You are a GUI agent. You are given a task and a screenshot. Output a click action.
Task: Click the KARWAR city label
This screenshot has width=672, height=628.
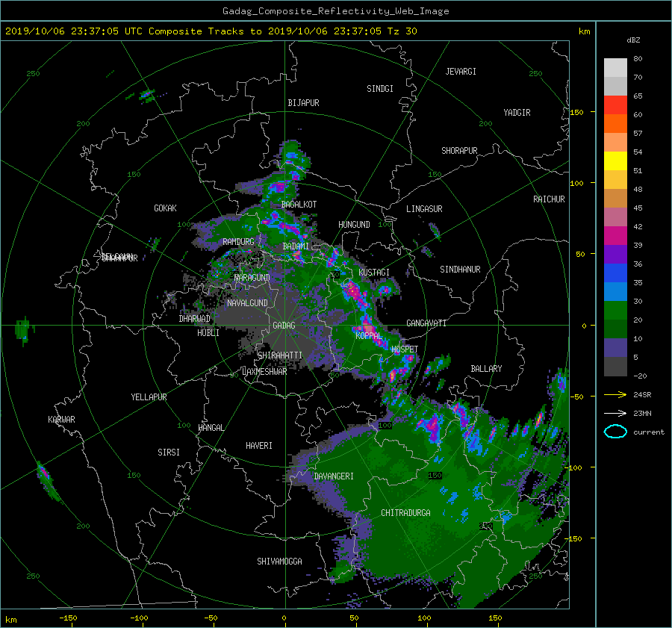click(x=61, y=420)
